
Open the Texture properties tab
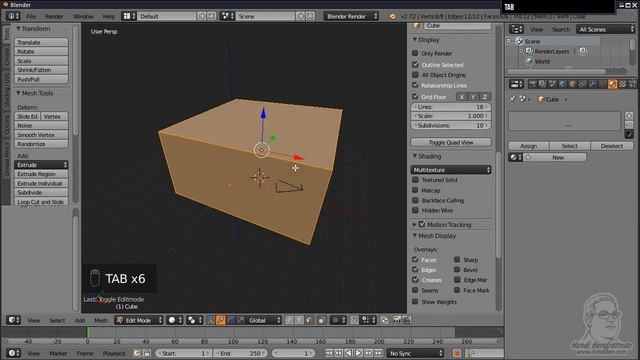[622, 84]
